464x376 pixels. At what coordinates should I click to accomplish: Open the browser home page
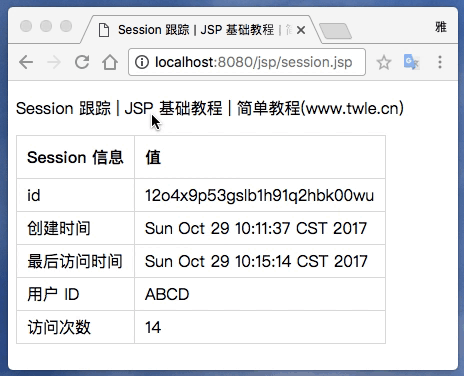click(x=110, y=62)
